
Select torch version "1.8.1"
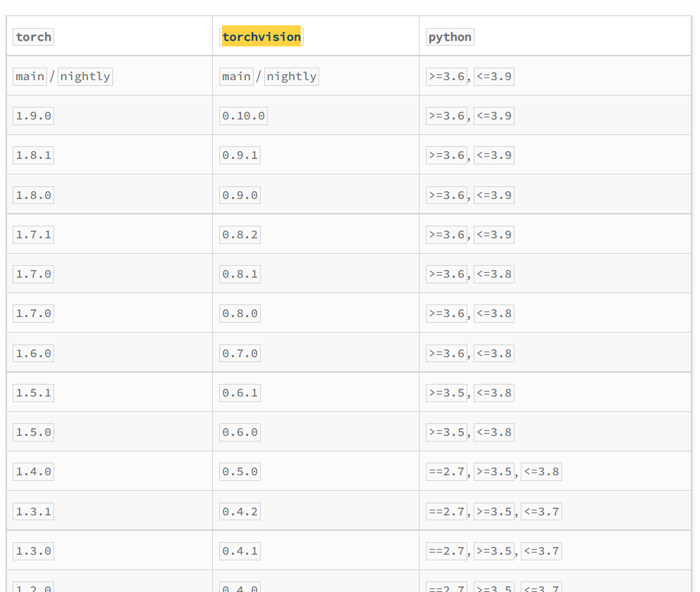34,155
